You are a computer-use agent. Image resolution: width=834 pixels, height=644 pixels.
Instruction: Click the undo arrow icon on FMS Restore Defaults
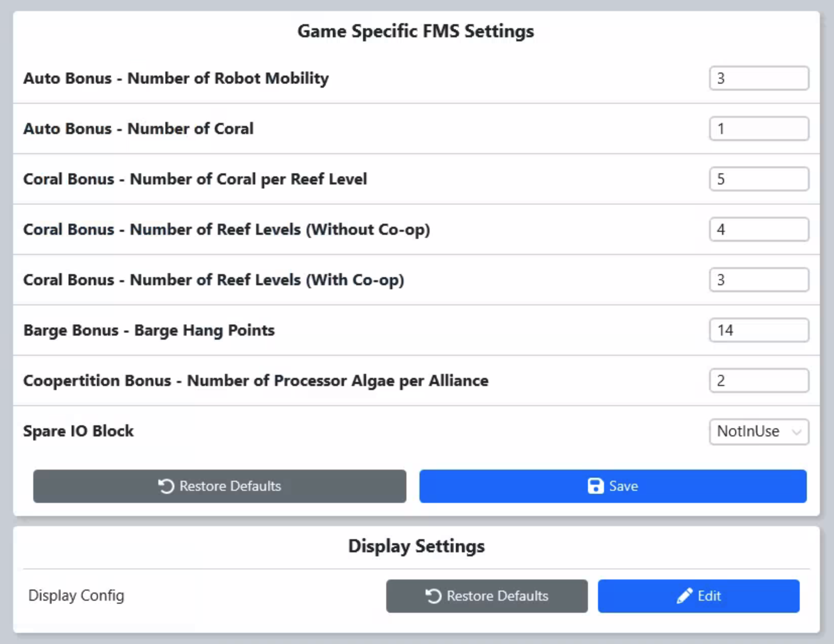tap(166, 486)
